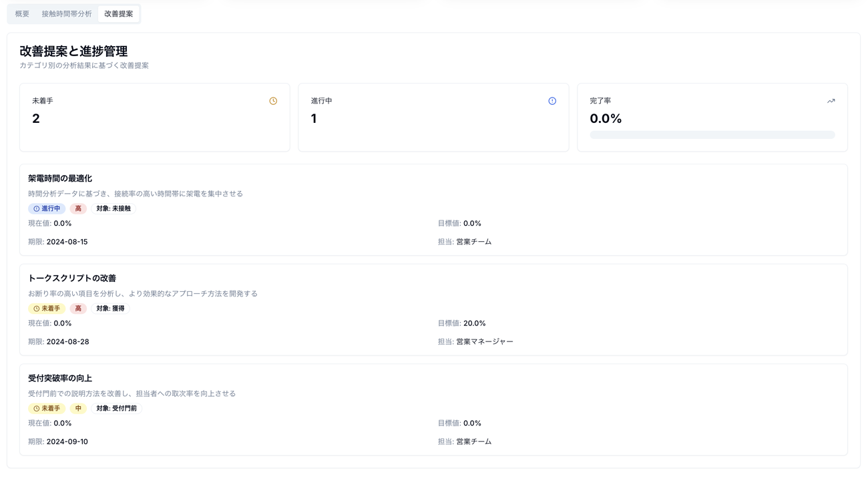Click the trending arrow icon in 完了率 card
868x477 pixels.
tap(831, 101)
